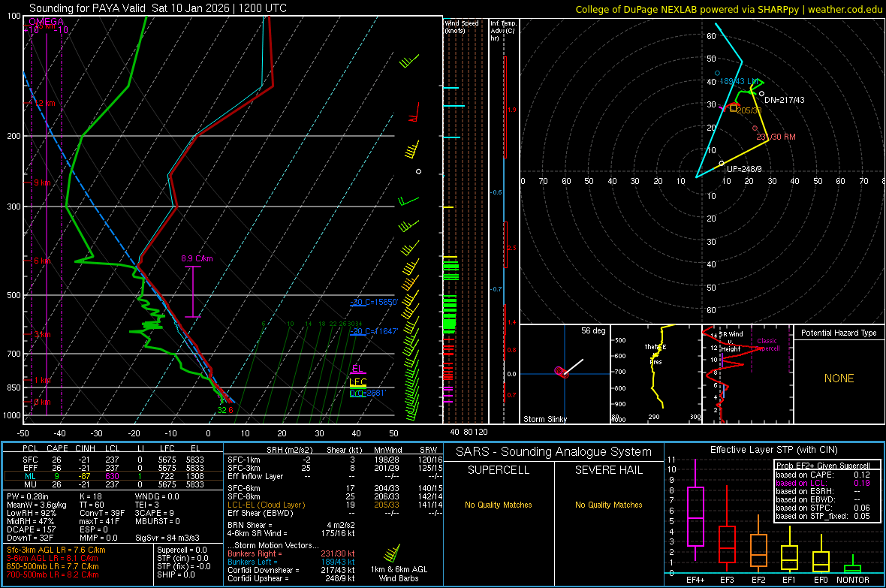Select the 'Inf. Temp. Adv.' column header
Screen dimensions: 886x588
pyautogui.click(x=504, y=31)
